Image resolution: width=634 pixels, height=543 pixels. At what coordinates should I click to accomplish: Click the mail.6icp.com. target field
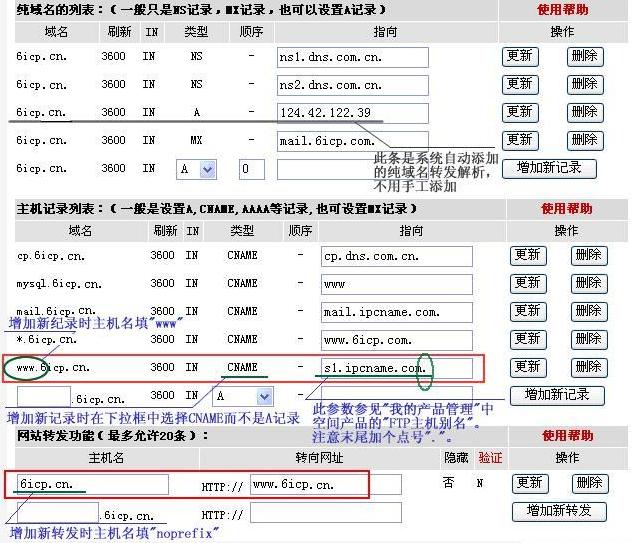click(x=353, y=141)
